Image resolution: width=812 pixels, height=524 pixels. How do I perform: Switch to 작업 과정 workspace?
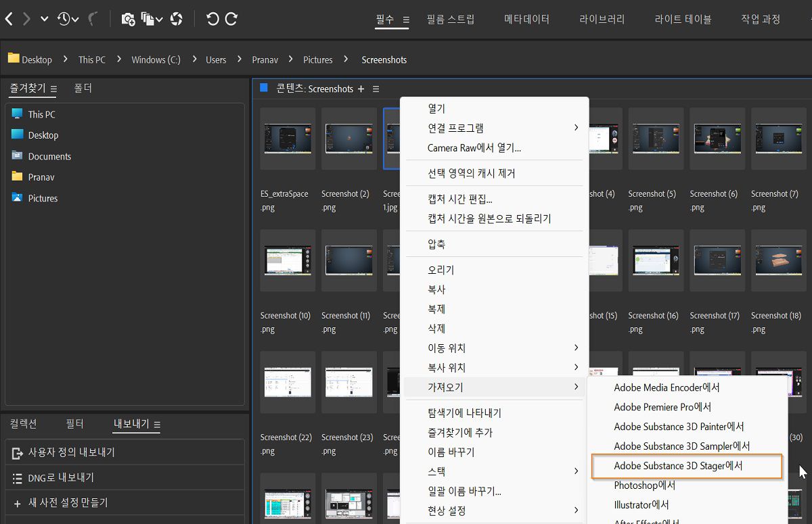pos(761,19)
